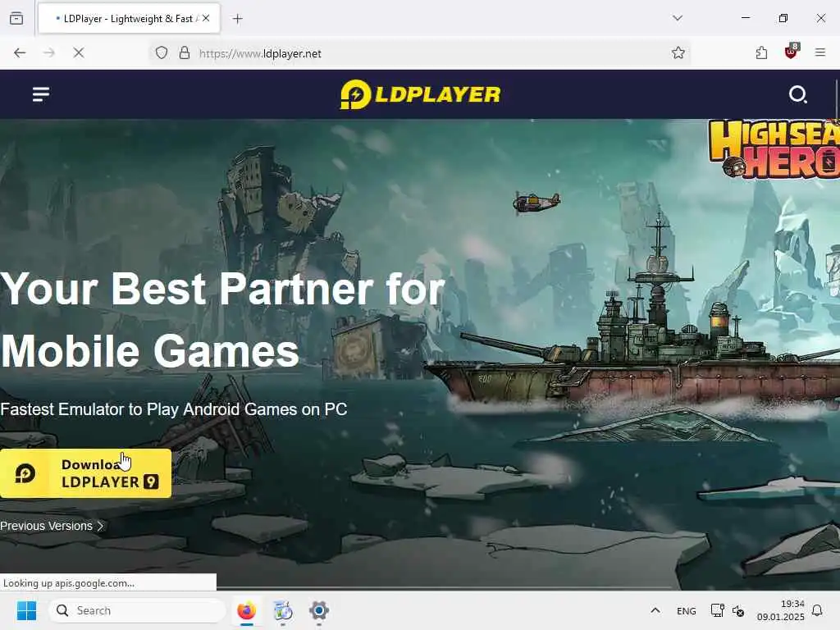Viewport: 840px width, 630px height.
Task: Select the LDPlayer browser tab
Action: [129, 19]
